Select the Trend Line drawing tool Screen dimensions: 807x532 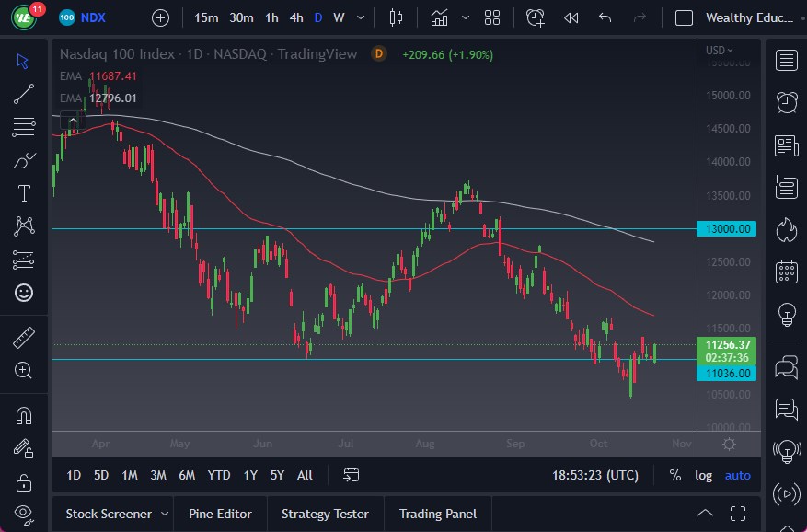pos(24,94)
